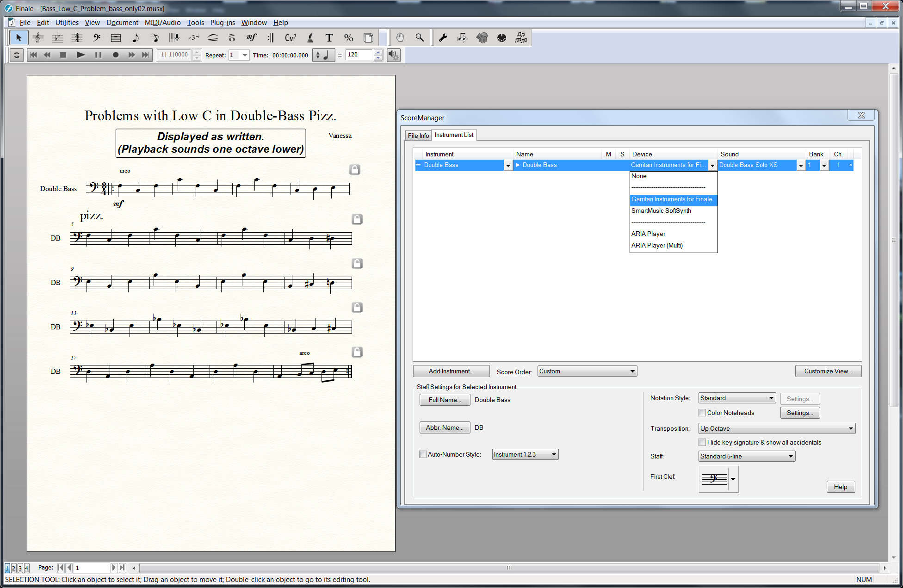Click the Customize View... button
This screenshot has width=903, height=588.
[x=828, y=371]
